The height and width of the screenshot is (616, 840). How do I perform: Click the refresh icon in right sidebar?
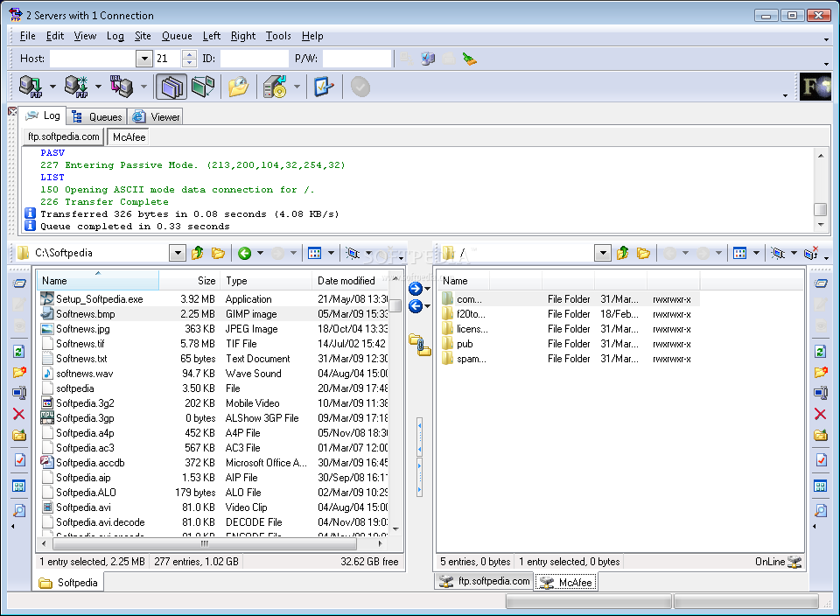point(820,352)
